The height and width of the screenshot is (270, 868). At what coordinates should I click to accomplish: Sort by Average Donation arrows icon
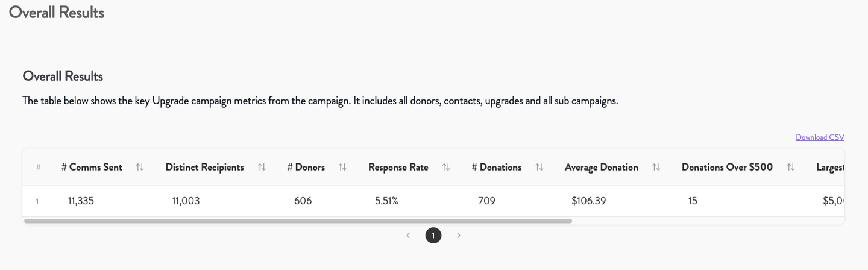click(656, 168)
